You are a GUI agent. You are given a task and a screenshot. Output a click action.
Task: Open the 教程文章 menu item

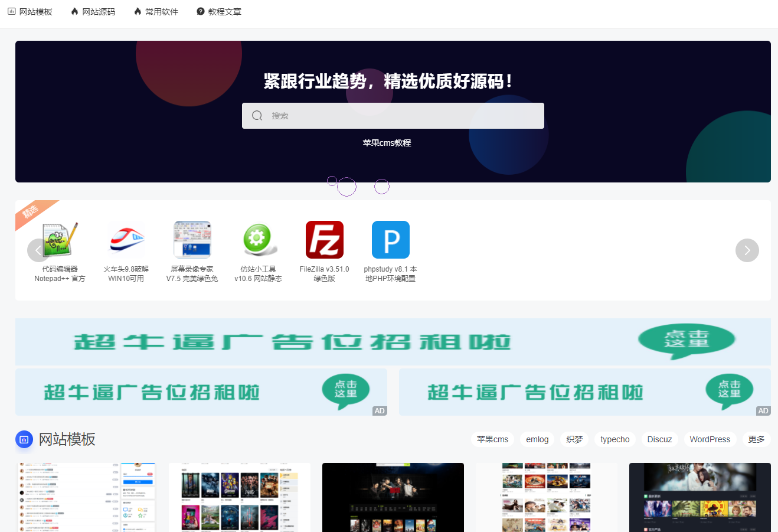coord(218,11)
